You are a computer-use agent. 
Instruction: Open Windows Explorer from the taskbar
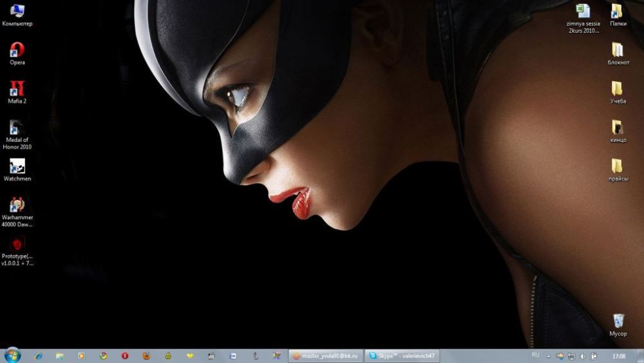point(59,356)
